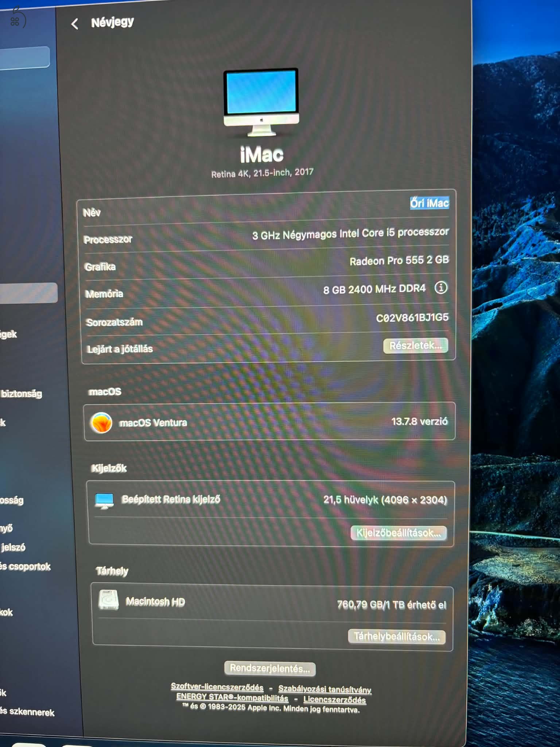The height and width of the screenshot is (747, 560).
Task: Click the Lejárt a jótállás label
Action: (x=120, y=349)
